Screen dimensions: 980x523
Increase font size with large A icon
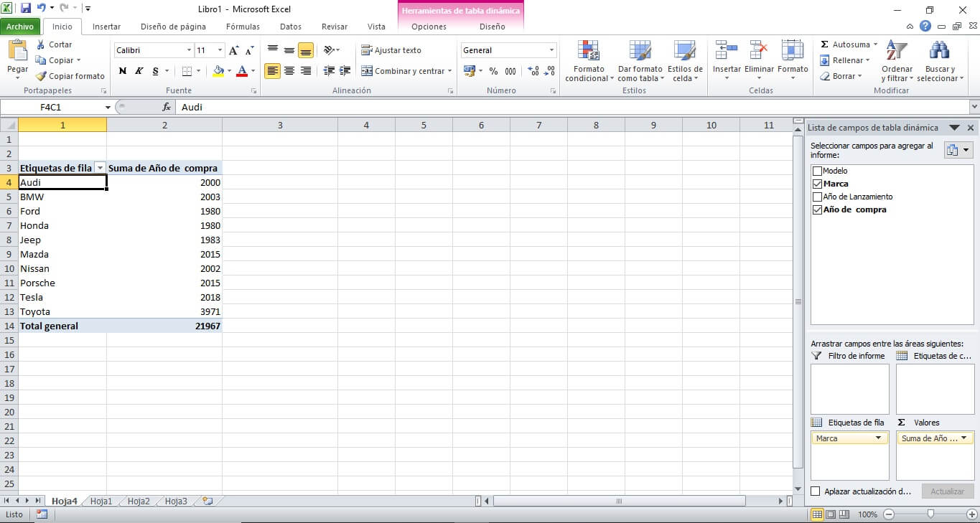(x=234, y=50)
